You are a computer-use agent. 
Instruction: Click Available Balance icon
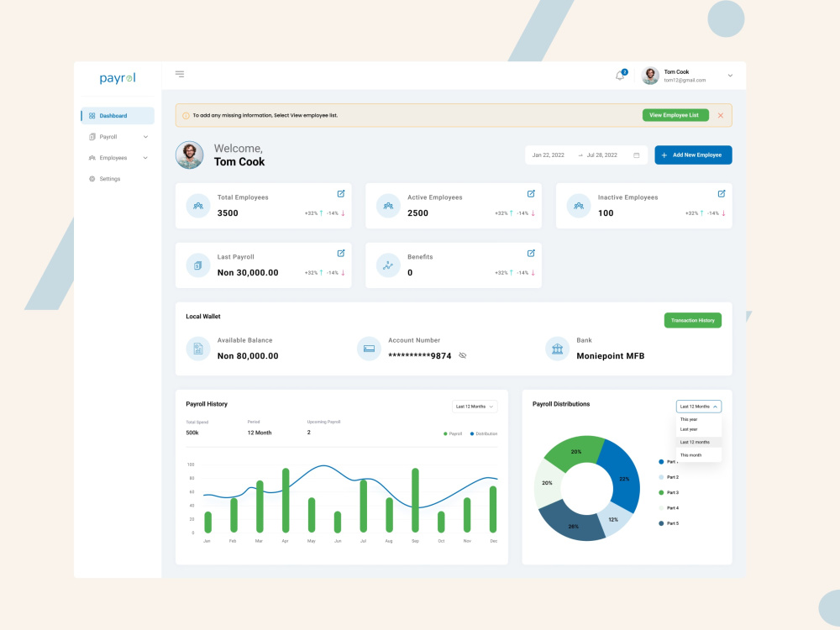coord(198,349)
